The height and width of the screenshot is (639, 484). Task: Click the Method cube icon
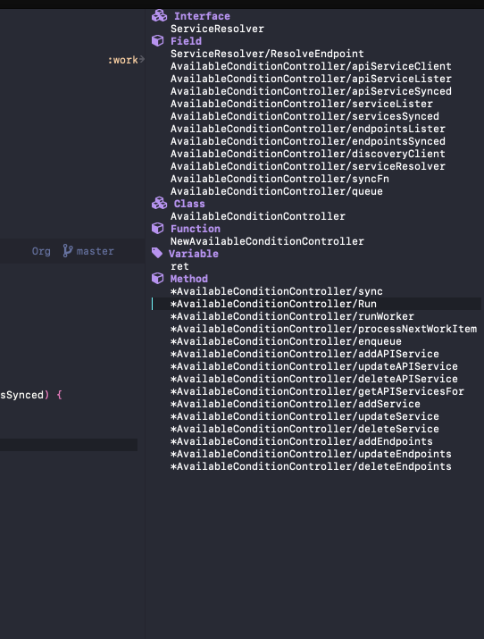[x=158, y=278]
